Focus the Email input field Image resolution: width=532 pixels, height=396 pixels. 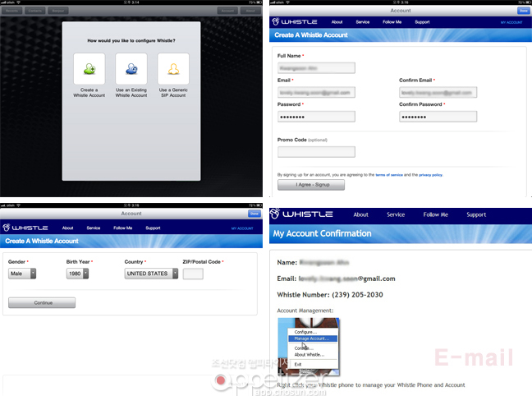(316, 92)
